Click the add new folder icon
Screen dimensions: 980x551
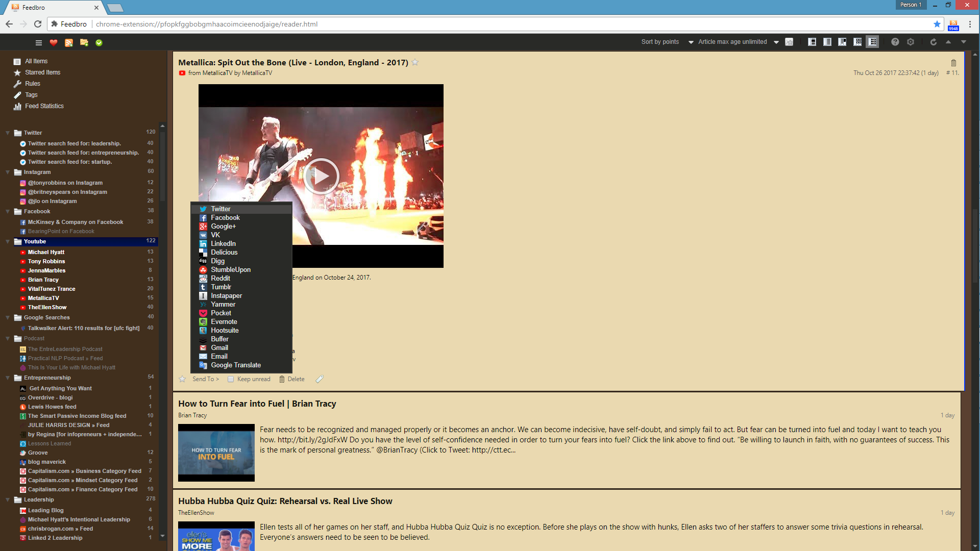pyautogui.click(x=84, y=43)
